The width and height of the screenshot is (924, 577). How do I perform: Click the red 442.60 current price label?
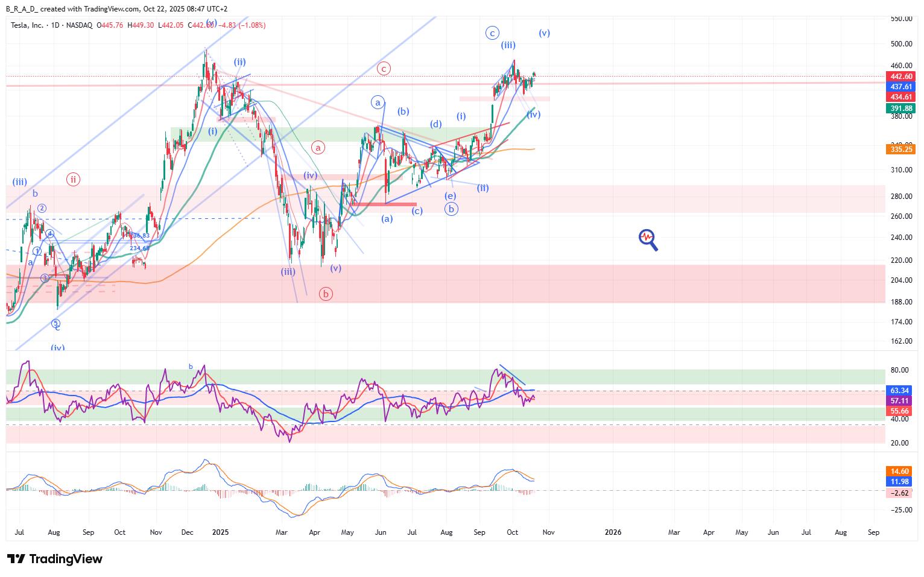click(x=900, y=77)
